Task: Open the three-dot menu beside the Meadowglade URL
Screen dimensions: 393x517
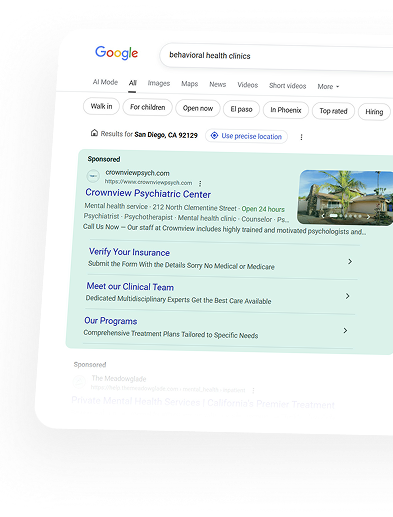Action: click(253, 390)
